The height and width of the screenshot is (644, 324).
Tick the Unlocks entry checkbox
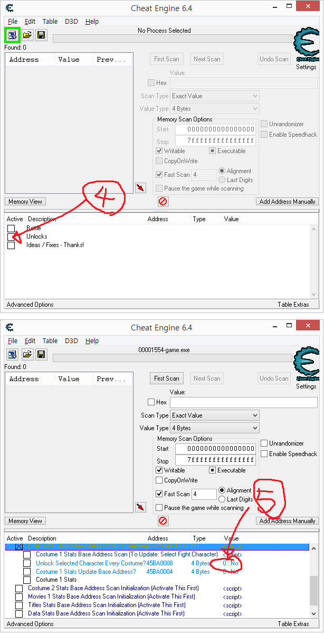click(x=11, y=236)
